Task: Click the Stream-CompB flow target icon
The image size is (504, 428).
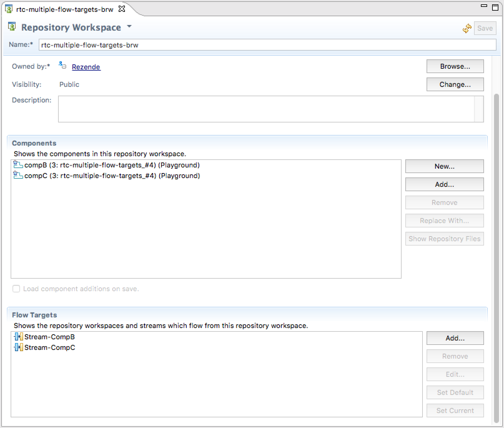Action: [19, 336]
